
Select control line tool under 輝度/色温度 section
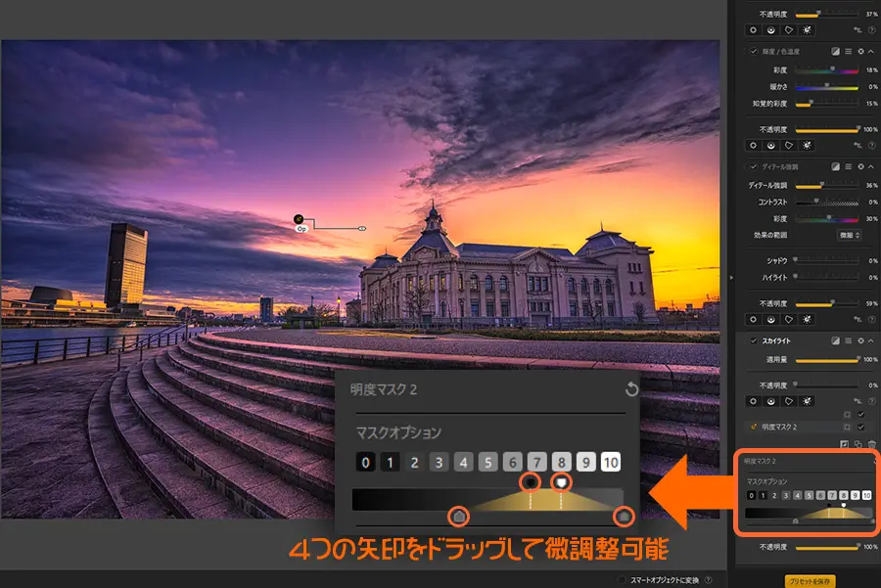click(771, 146)
